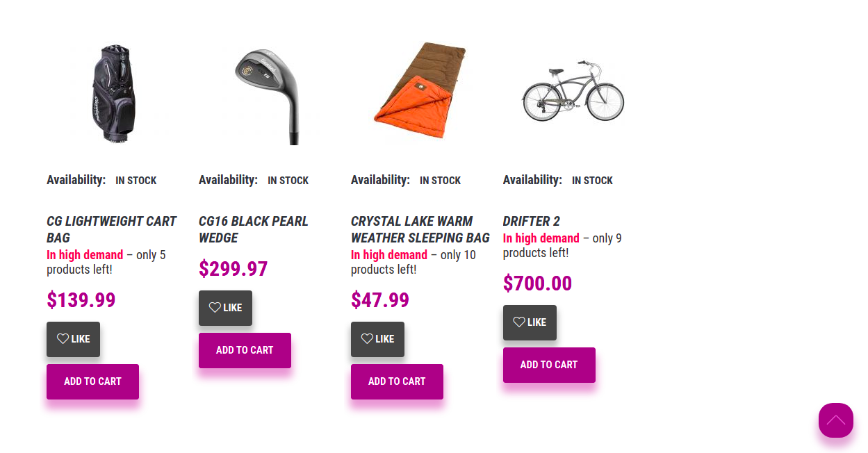
Task: Open the Drifter 2 product title
Action: [532, 221]
